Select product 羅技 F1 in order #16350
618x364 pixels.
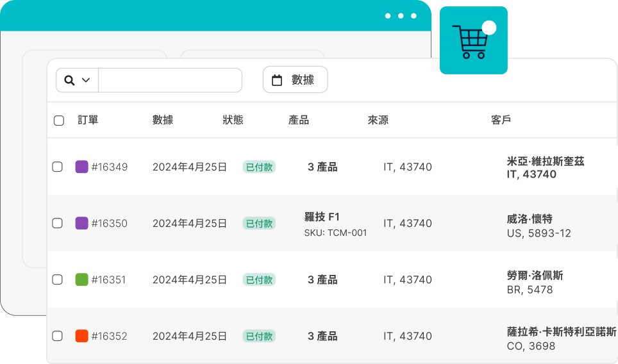322,217
